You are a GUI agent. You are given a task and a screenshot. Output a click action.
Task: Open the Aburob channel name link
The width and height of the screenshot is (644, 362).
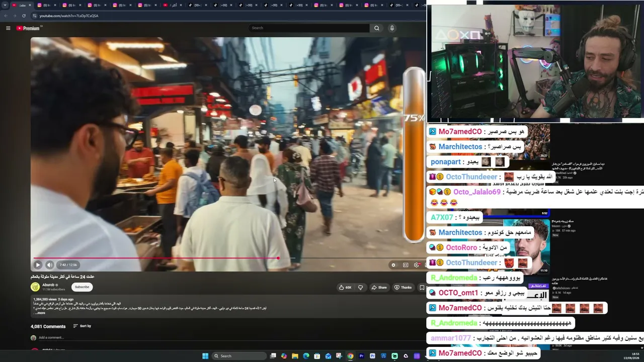[48, 285]
